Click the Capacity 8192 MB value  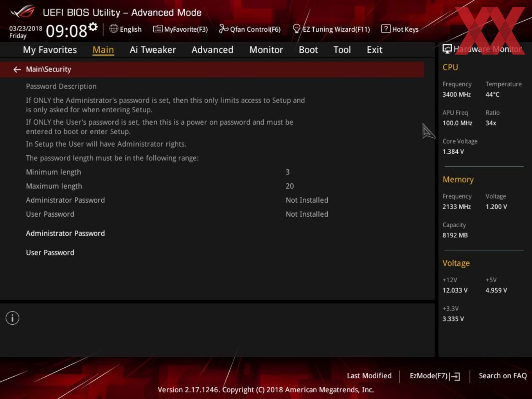pos(455,235)
